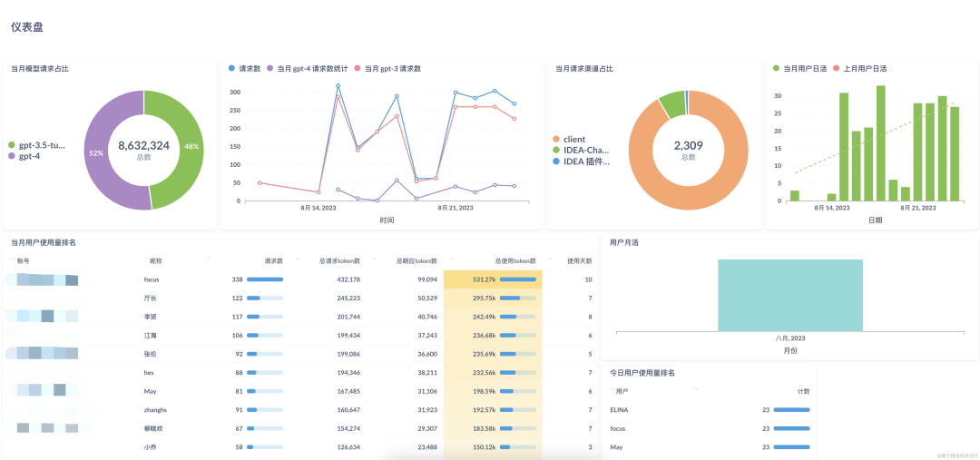Toggle the gpt-3.5-tu... legend item
Image resolution: width=980 pixels, height=460 pixels.
37,146
